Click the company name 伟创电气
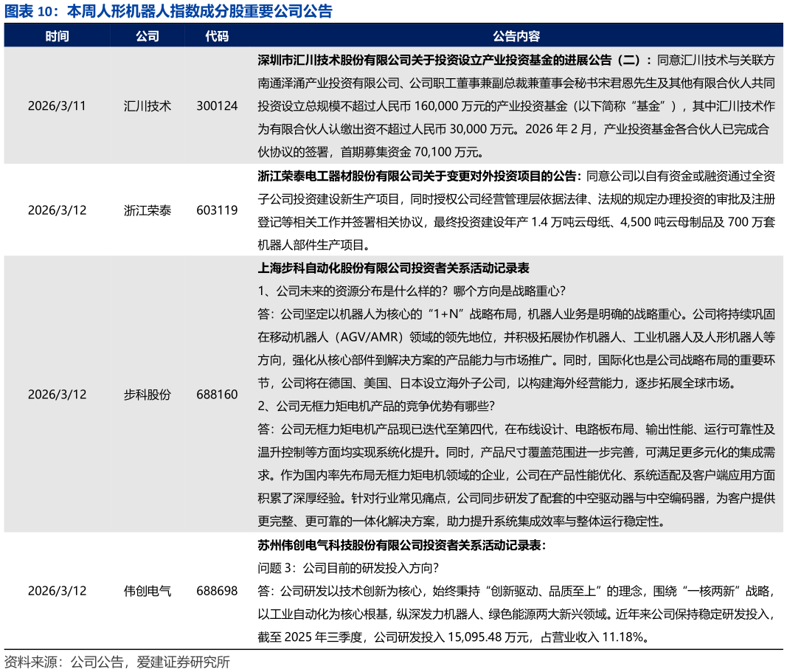Image resolution: width=787 pixels, height=672 pixels. pyautogui.click(x=148, y=591)
